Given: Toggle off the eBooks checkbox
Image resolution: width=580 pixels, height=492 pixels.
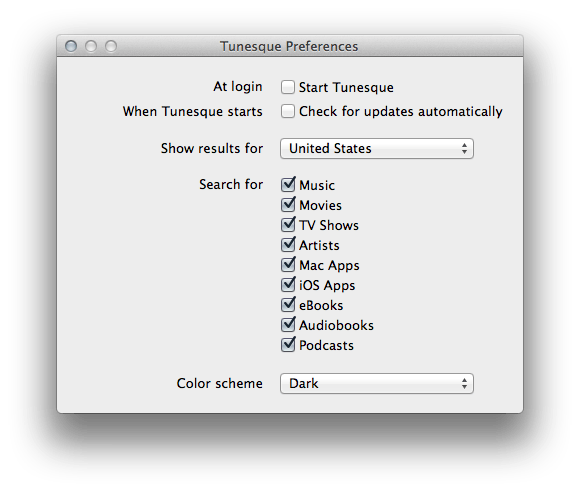Looking at the screenshot, I should click(x=288, y=304).
